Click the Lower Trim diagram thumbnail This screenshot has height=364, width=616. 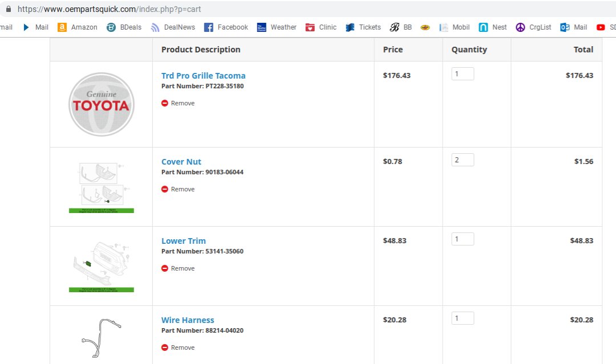(102, 267)
